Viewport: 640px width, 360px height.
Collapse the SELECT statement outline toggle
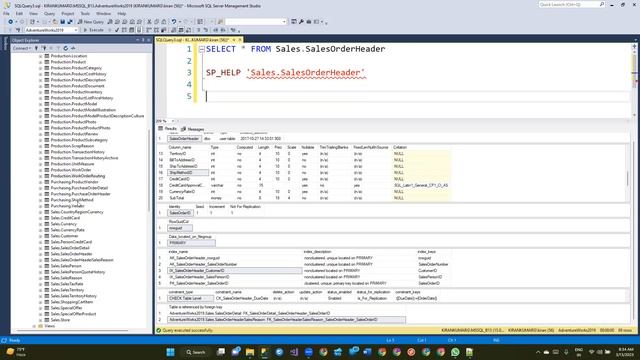click(202, 49)
